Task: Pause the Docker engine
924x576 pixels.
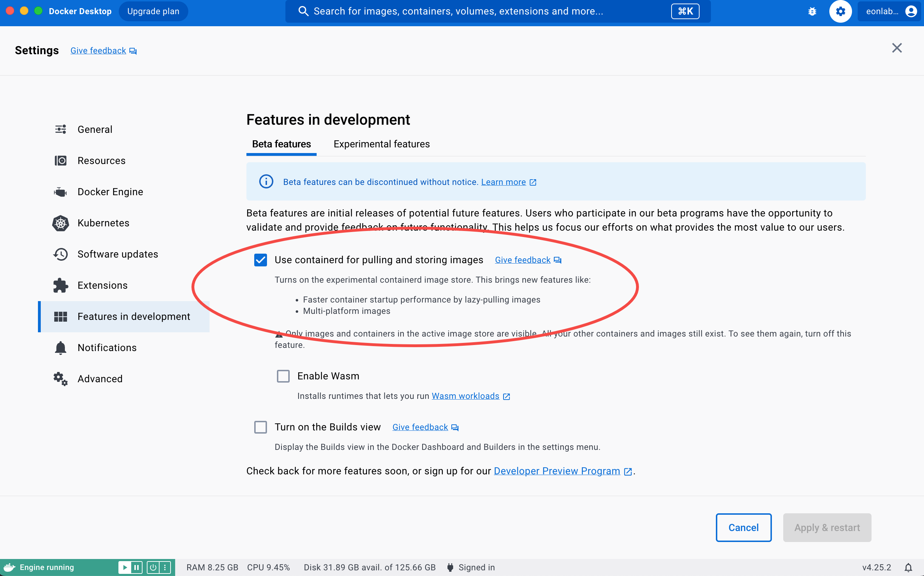Action: 137,567
